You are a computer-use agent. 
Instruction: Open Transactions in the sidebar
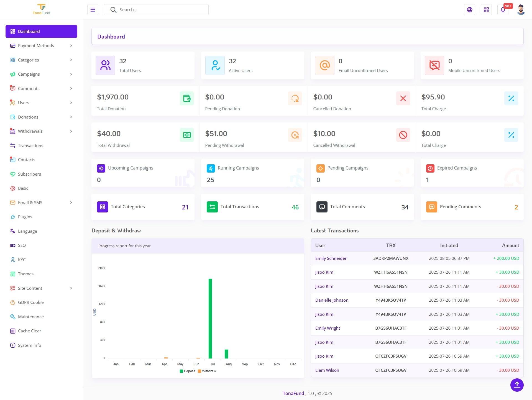coord(30,145)
